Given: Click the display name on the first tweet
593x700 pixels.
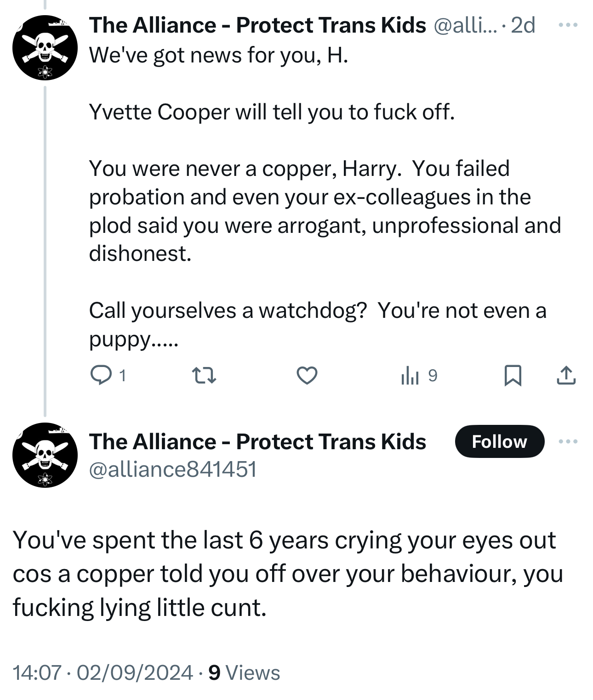Looking at the screenshot, I should [x=257, y=25].
